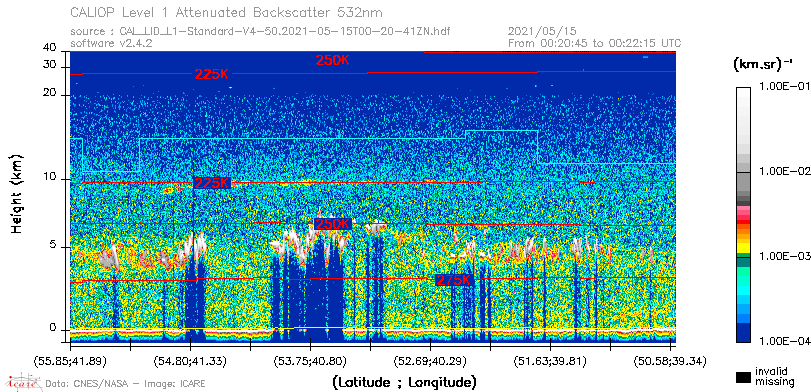
Task: Click the 225K label near 27 km
Action: 212,74
